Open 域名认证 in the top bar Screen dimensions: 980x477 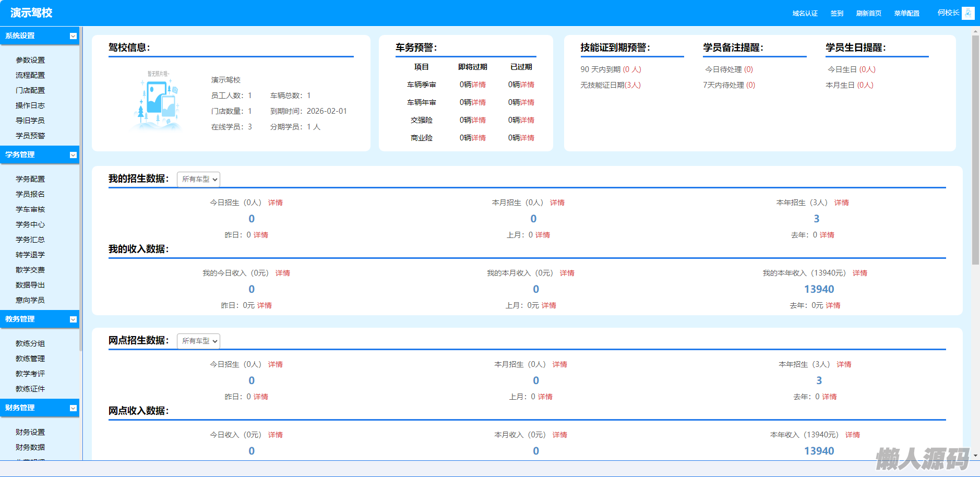point(805,14)
